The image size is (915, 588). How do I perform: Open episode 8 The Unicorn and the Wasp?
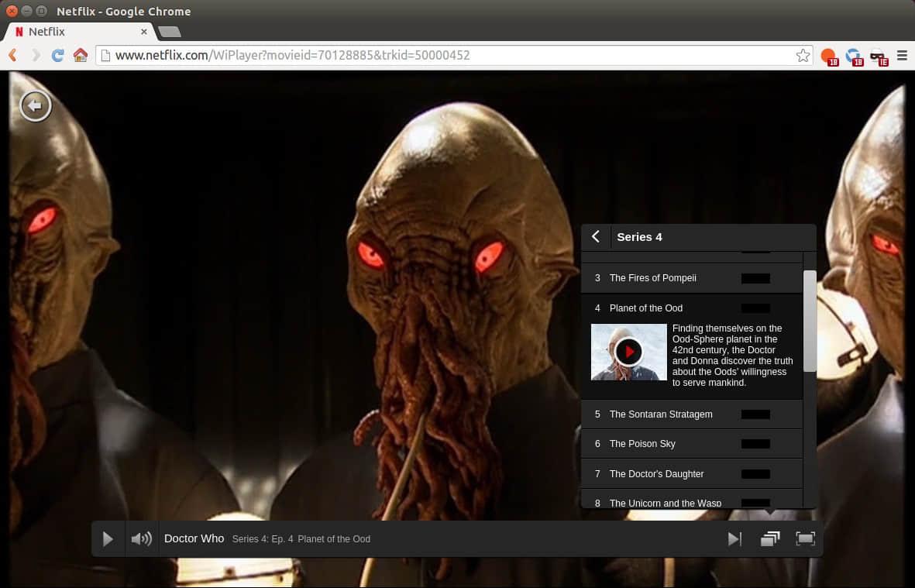click(x=665, y=502)
